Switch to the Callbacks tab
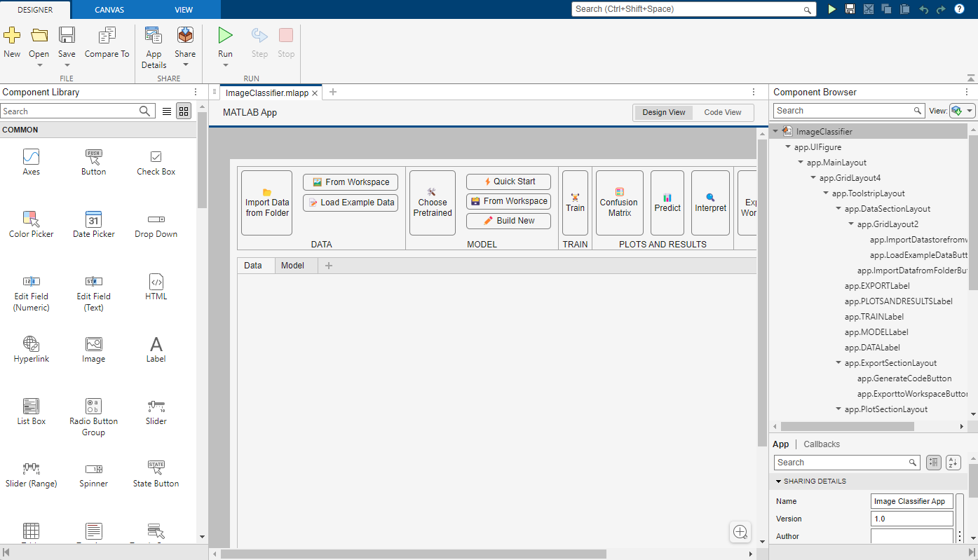Image resolution: width=978 pixels, height=560 pixels. pyautogui.click(x=821, y=444)
